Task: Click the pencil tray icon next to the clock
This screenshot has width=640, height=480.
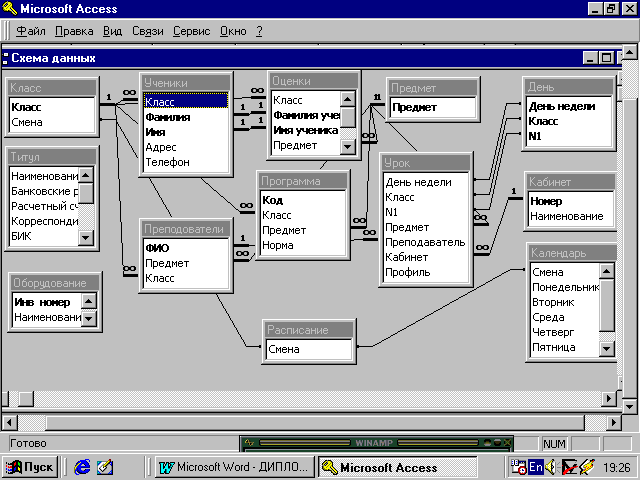Action: pos(586,467)
